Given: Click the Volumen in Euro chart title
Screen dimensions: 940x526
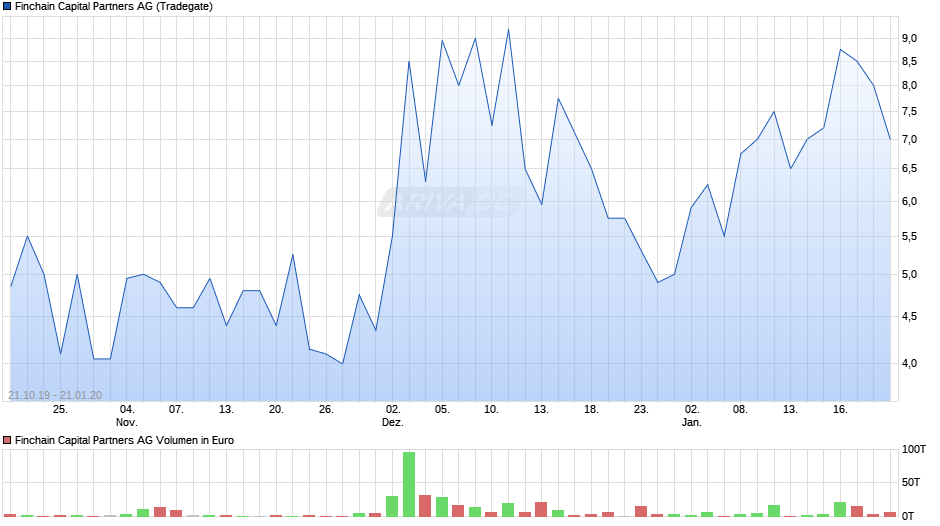Looking at the screenshot, I should (124, 440).
